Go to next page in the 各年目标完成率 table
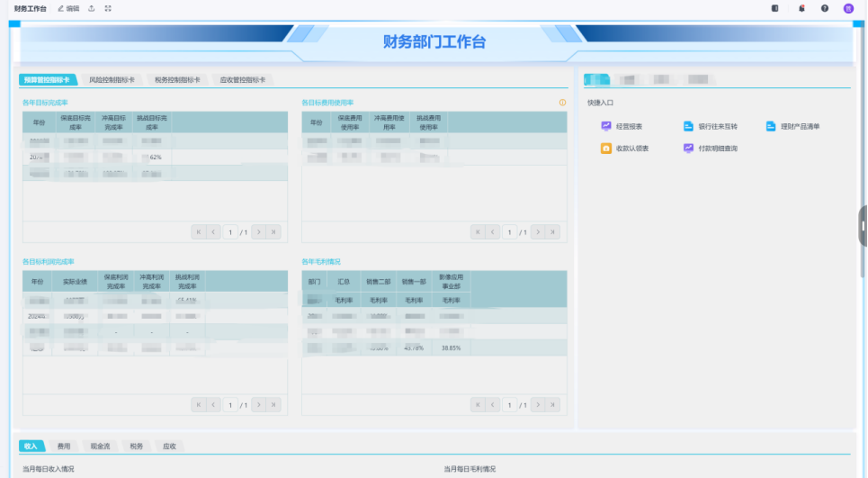 (x=258, y=232)
